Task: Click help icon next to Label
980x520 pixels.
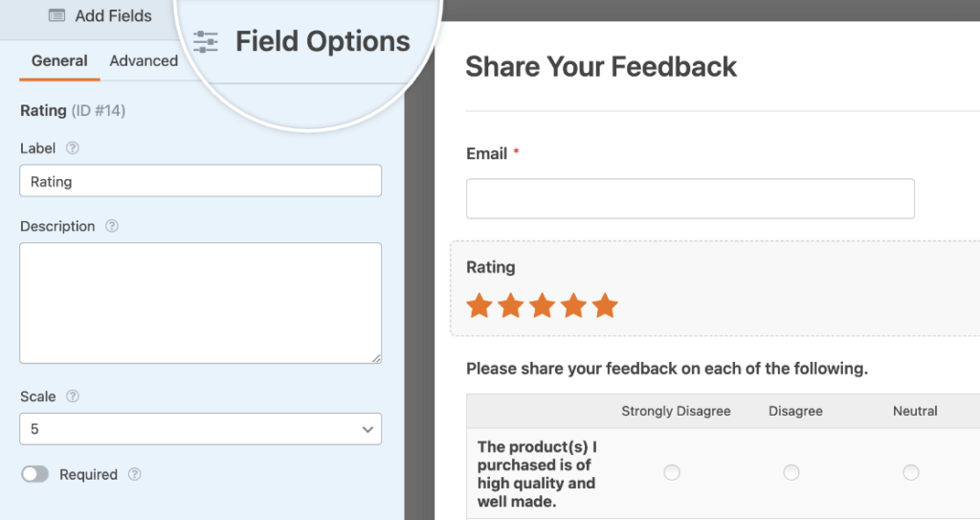Action: pyautogui.click(x=73, y=148)
